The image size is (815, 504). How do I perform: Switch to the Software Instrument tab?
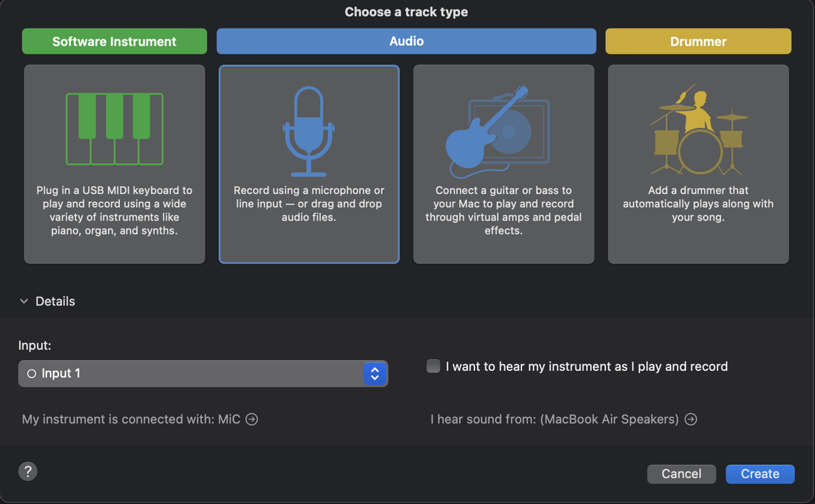pos(114,41)
